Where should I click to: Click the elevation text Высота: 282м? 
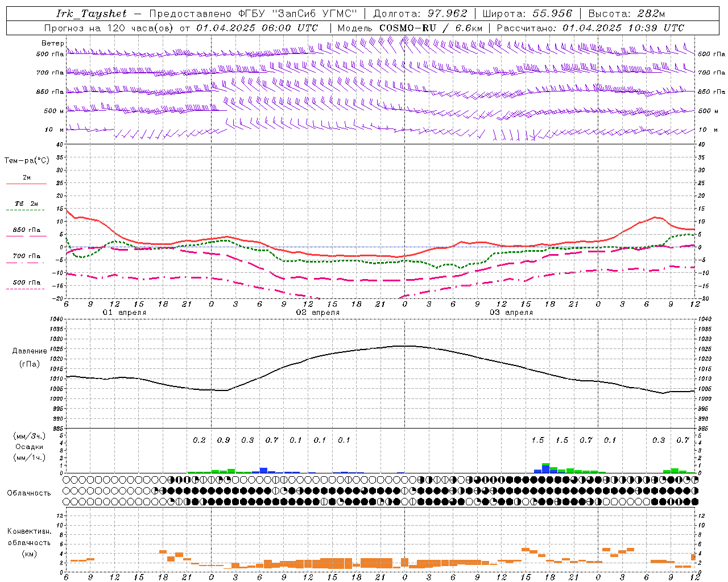click(627, 14)
